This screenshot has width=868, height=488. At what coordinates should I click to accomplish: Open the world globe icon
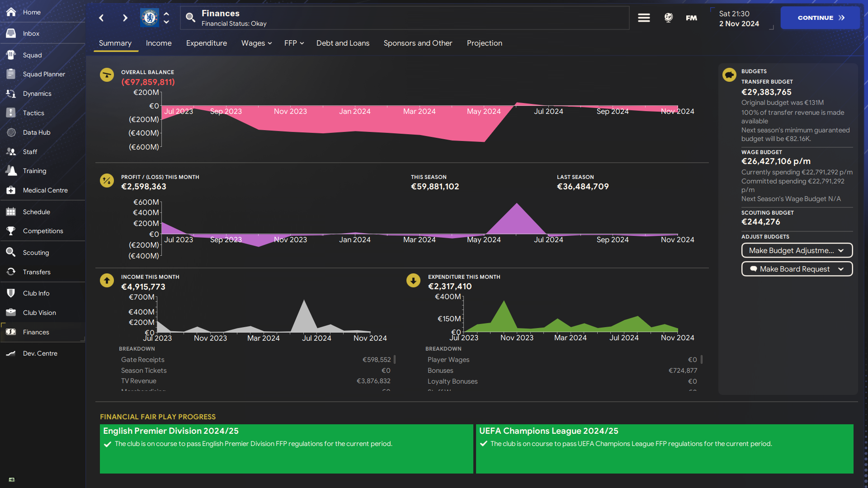click(668, 18)
